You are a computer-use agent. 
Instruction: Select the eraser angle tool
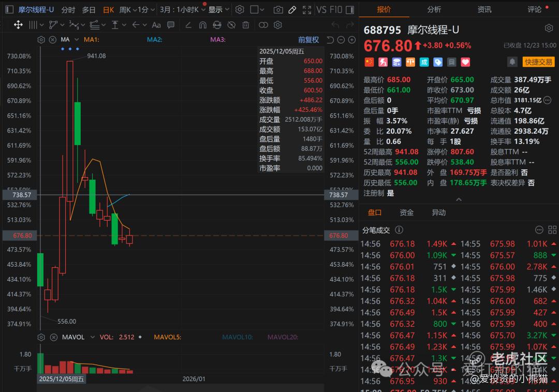point(188,25)
